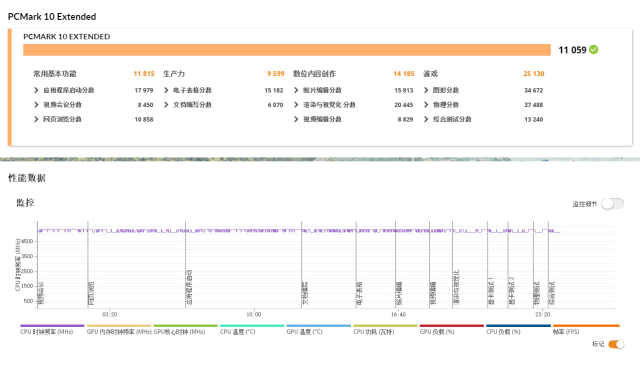Image resolution: width=640 pixels, height=372 pixels.
Task: Click the 常用基本功能 category heading
Action: point(55,74)
